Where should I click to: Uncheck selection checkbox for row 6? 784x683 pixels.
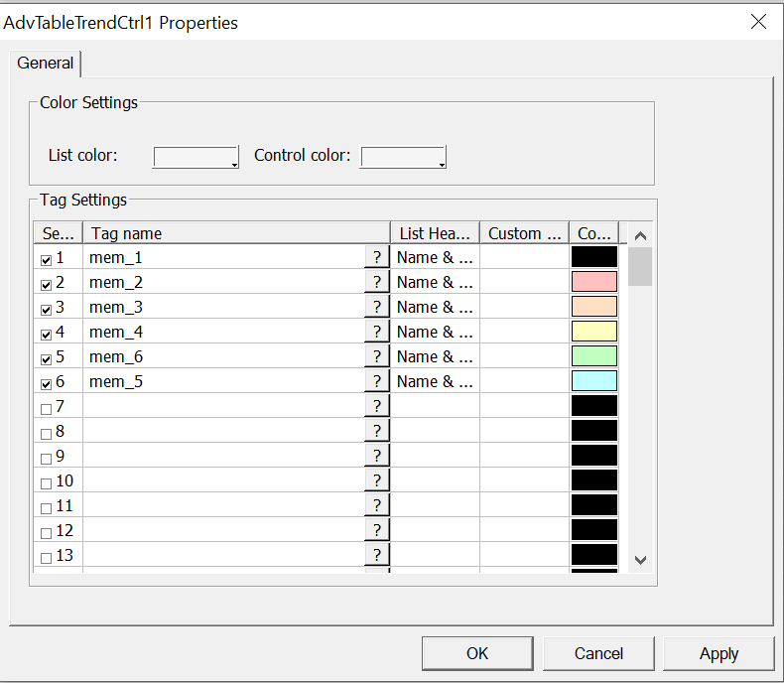[x=46, y=384]
